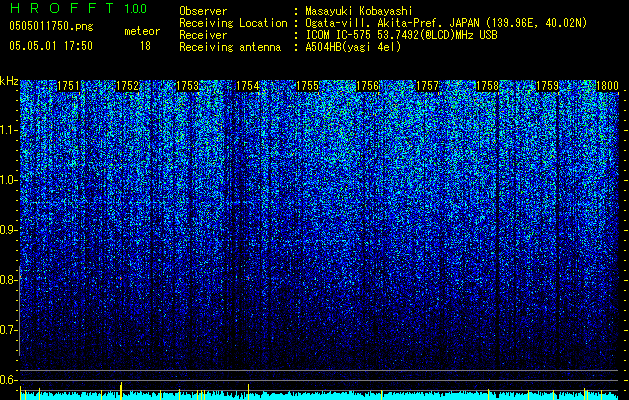
Task: Click the 0.7 frequency axis label
Action: point(8,330)
